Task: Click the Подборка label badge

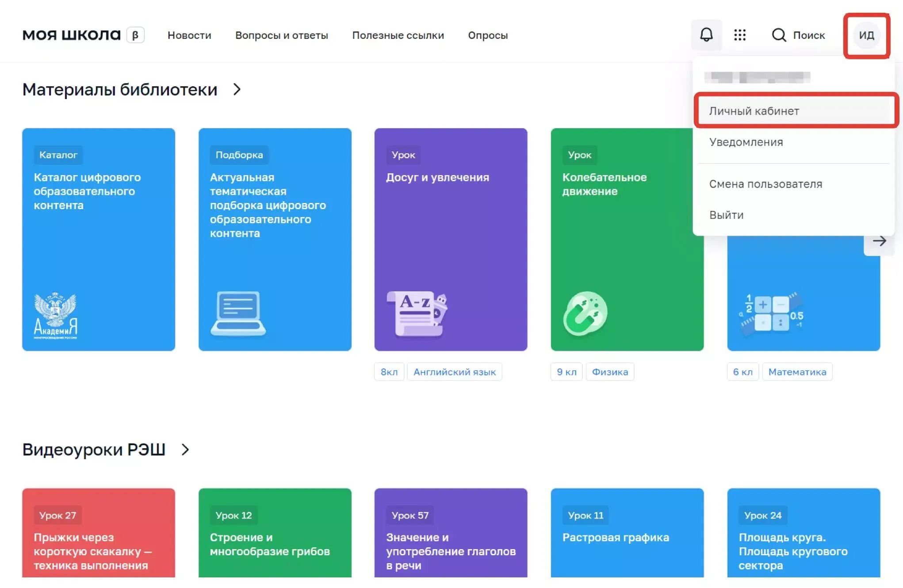Action: (x=239, y=155)
